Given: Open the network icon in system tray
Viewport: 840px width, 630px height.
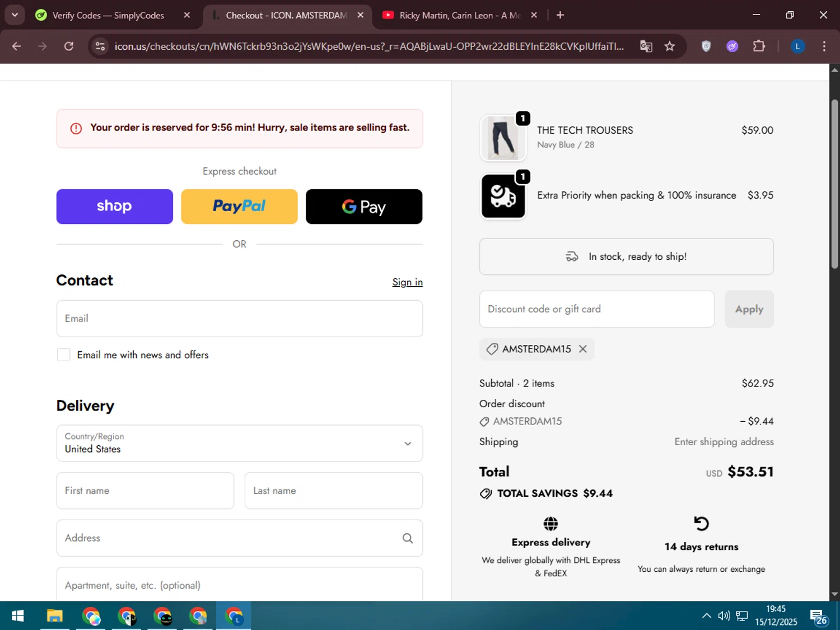Looking at the screenshot, I should coord(742,616).
